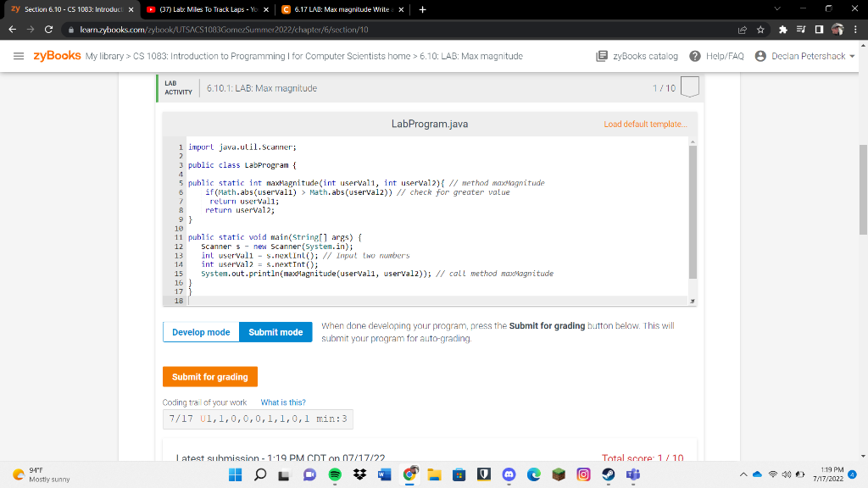Viewport: 868px width, 488px height.
Task: Switch to the Lab: Miles To Track Laps tab
Action: pos(208,9)
